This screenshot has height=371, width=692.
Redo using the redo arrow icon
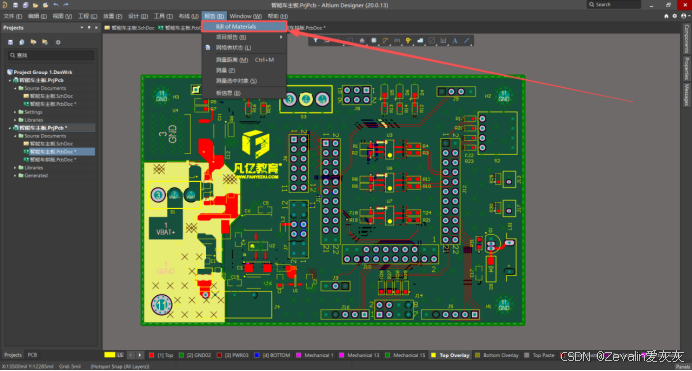click(66, 5)
